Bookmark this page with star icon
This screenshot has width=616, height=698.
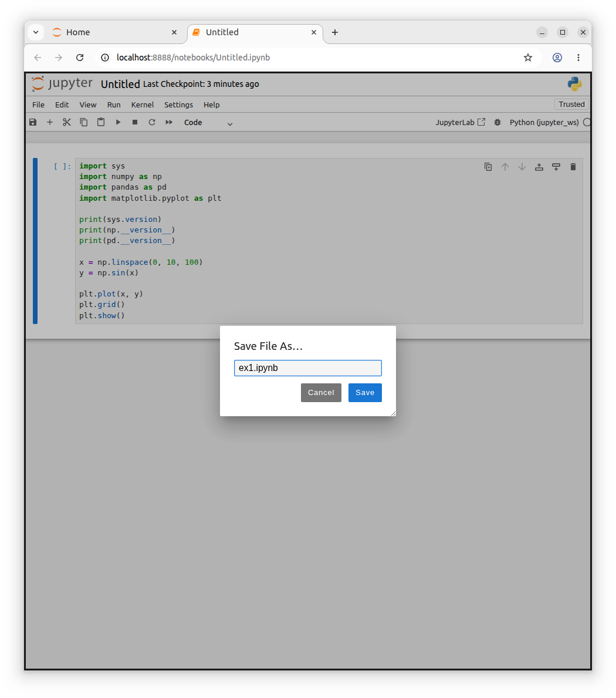coord(528,58)
